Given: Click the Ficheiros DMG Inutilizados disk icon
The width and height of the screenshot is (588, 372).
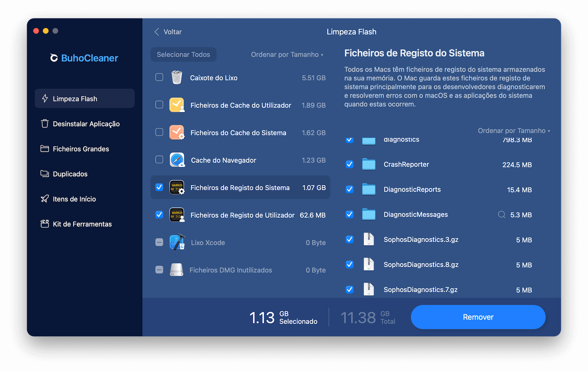Looking at the screenshot, I should pos(176,270).
